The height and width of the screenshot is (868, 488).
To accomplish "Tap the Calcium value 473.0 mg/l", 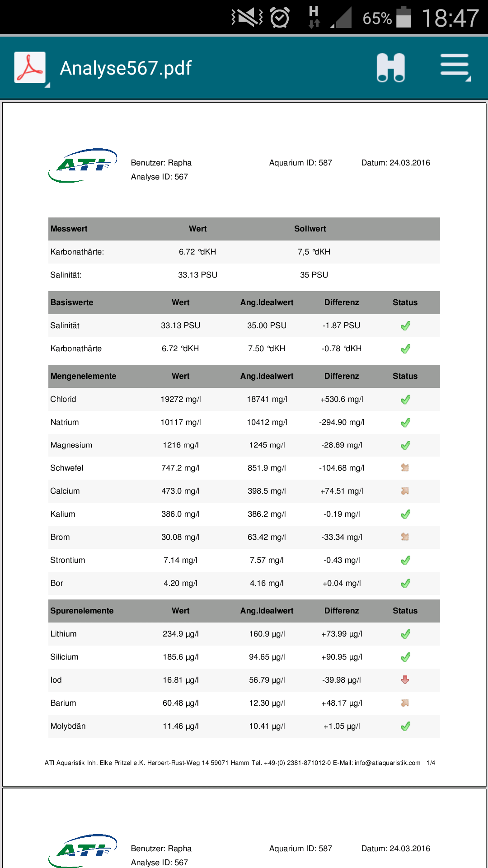I will (180, 491).
